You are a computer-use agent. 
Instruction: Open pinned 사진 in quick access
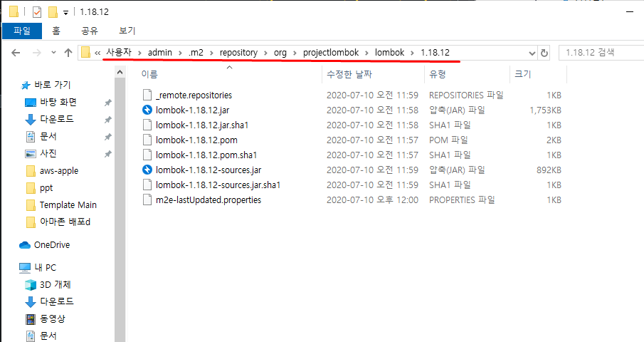[x=48, y=153]
